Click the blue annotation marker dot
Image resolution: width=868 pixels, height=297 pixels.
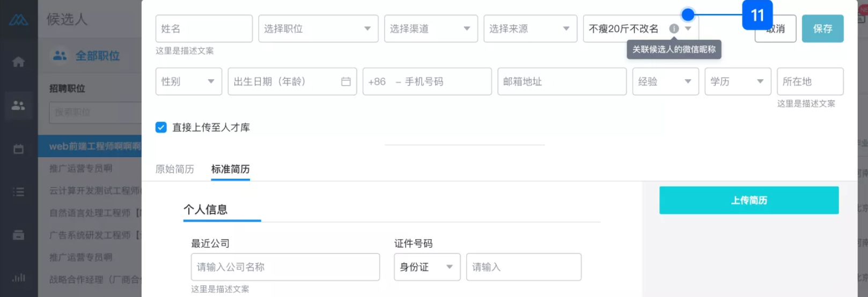point(688,14)
